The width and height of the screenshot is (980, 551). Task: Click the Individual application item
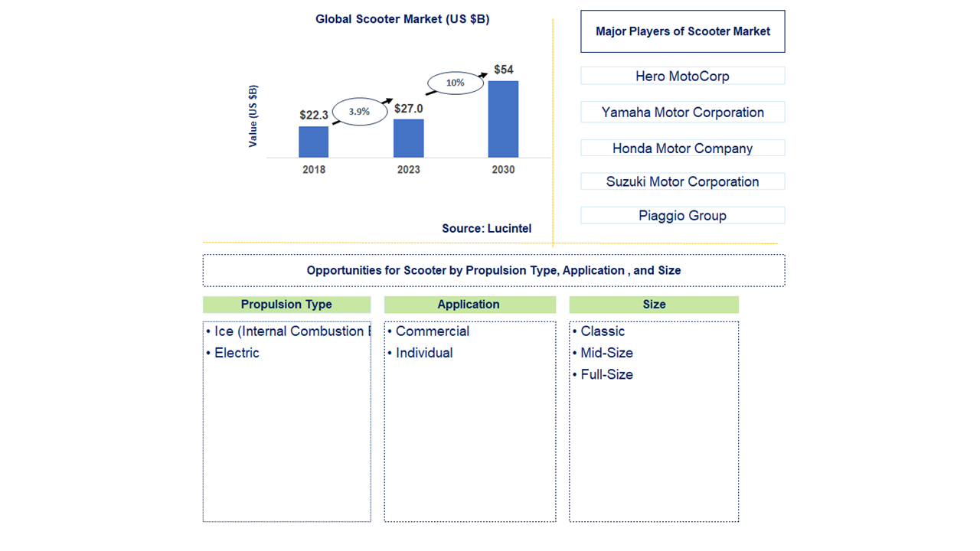pos(420,353)
